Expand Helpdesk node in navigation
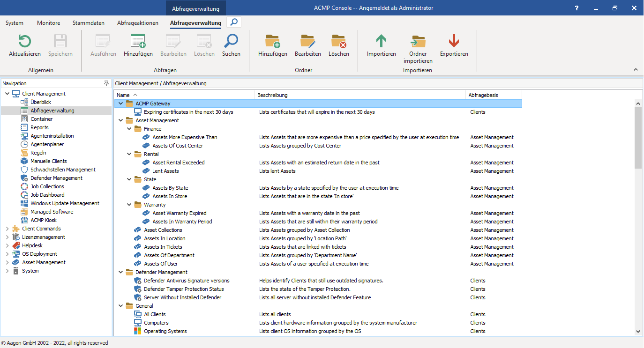The height and width of the screenshot is (348, 644). point(7,245)
